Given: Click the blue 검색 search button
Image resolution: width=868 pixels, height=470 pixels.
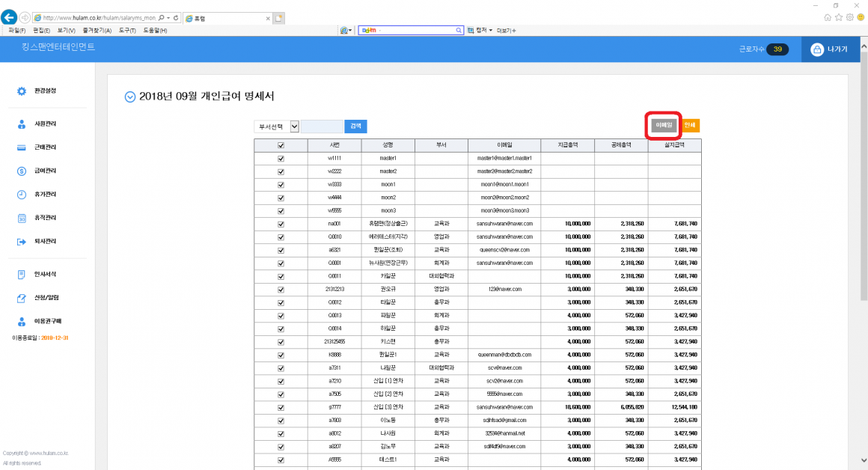Looking at the screenshot, I should click(x=355, y=126).
